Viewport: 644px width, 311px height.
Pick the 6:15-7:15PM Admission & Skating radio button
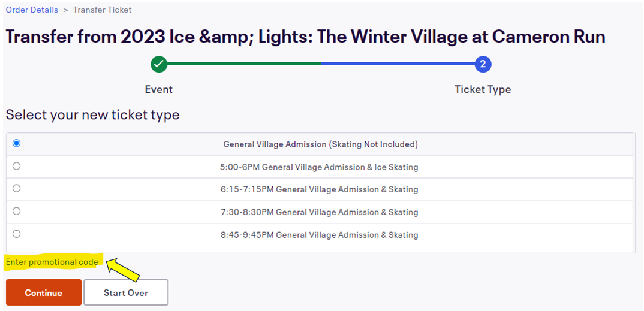pyautogui.click(x=17, y=188)
